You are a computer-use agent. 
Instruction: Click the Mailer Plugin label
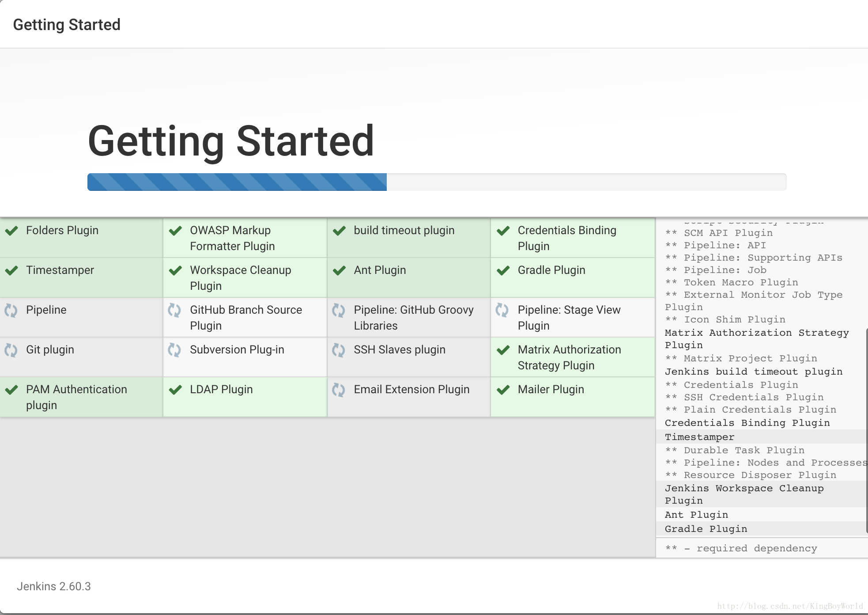(x=551, y=389)
